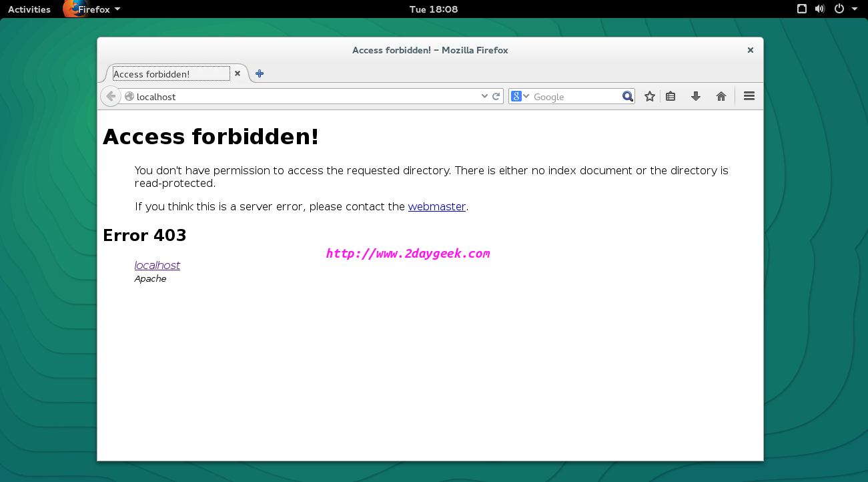This screenshot has height=482, width=868.
Task: Expand the system power menu arrow
Action: pos(855,9)
